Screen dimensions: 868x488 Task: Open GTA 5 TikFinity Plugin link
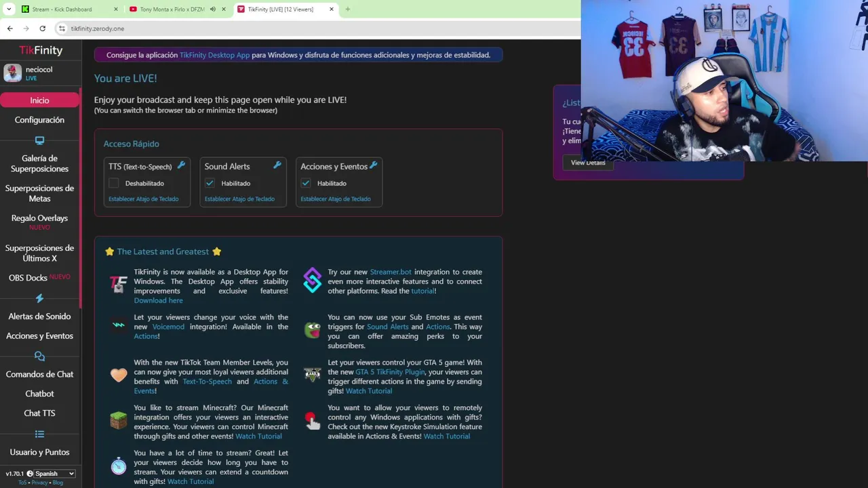(x=390, y=372)
